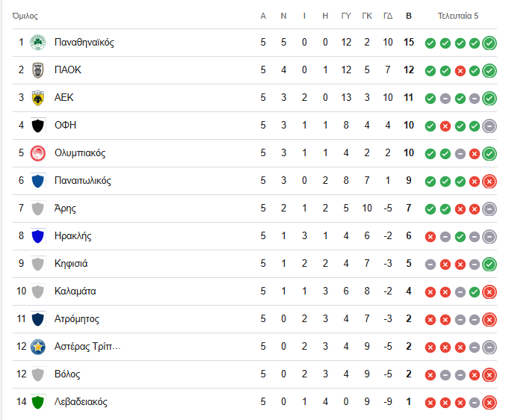
Task: Click the Λεβαδειακός green shield icon
Action: (x=38, y=402)
